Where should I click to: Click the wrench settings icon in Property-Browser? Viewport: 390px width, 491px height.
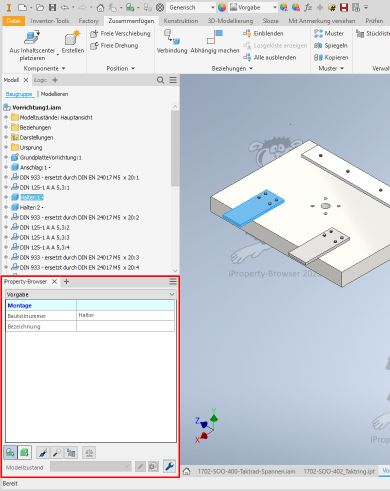tap(169, 466)
